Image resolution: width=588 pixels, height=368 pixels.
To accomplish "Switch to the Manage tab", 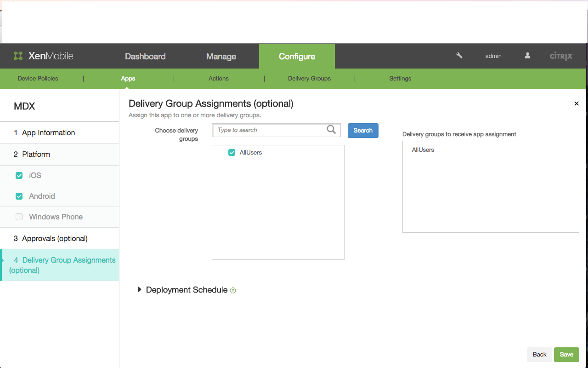I will click(221, 56).
